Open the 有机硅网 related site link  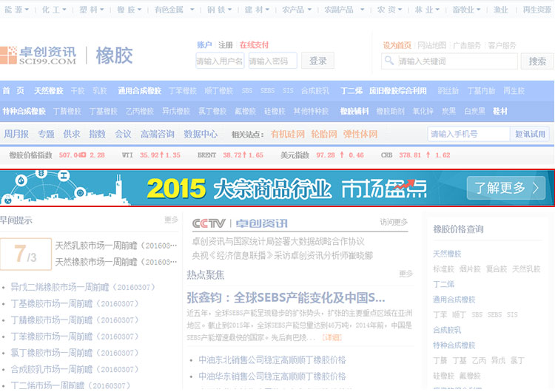pyautogui.click(x=287, y=134)
